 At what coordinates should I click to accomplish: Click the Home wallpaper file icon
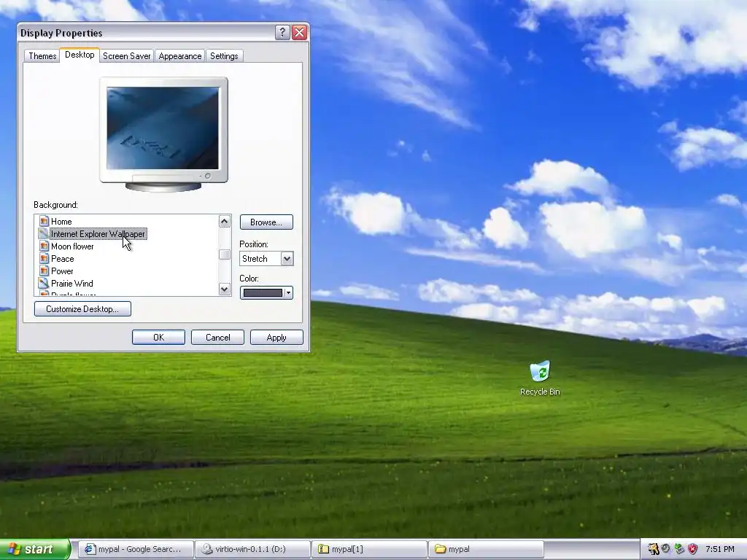tap(44, 222)
